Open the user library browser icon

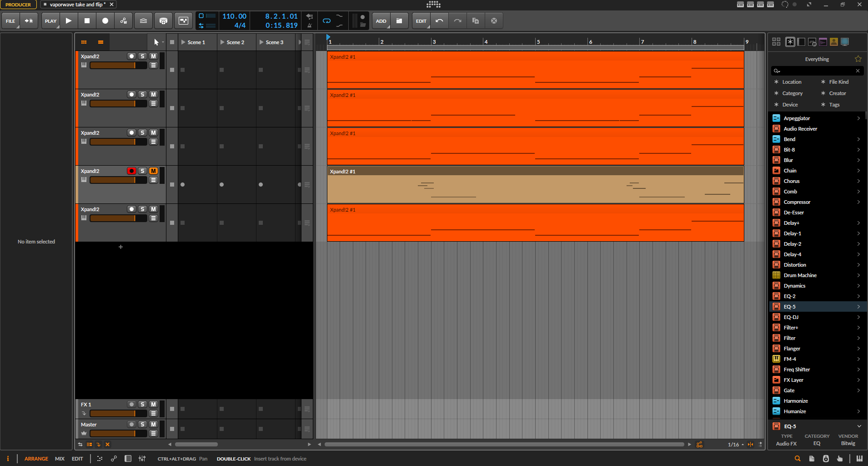pos(834,42)
